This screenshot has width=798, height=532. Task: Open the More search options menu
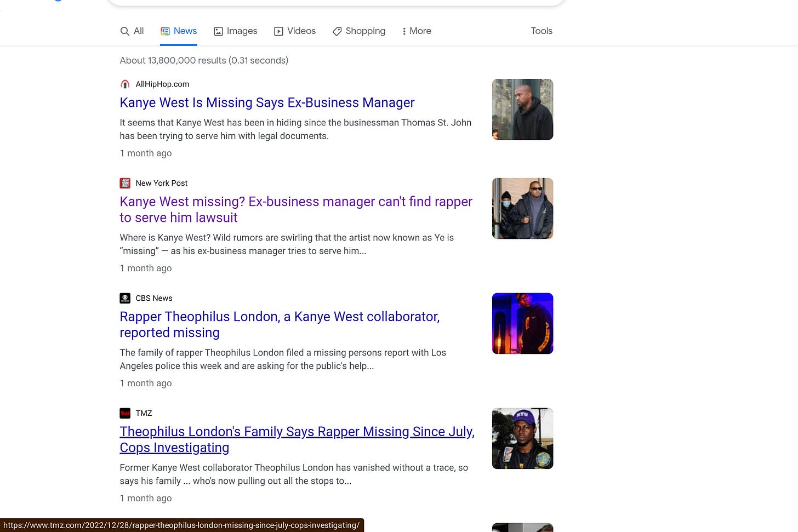tap(416, 31)
